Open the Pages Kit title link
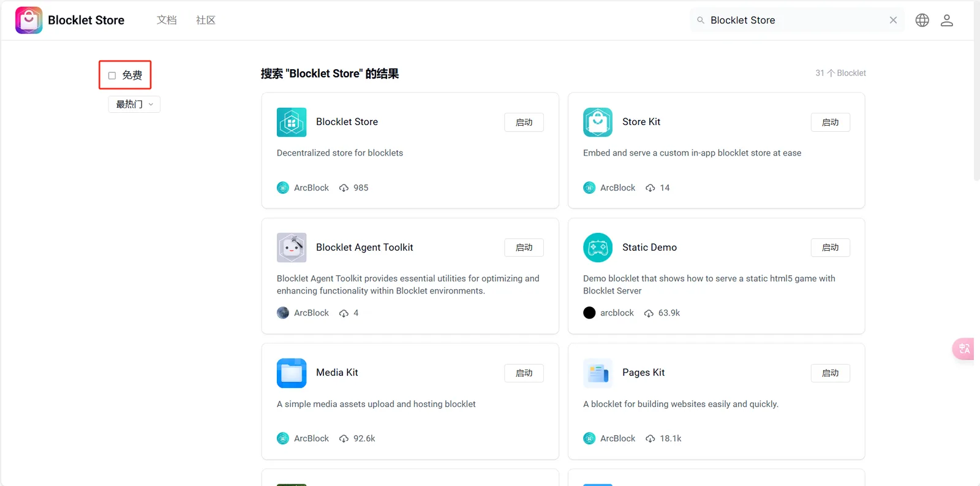This screenshot has width=980, height=486. click(643, 373)
